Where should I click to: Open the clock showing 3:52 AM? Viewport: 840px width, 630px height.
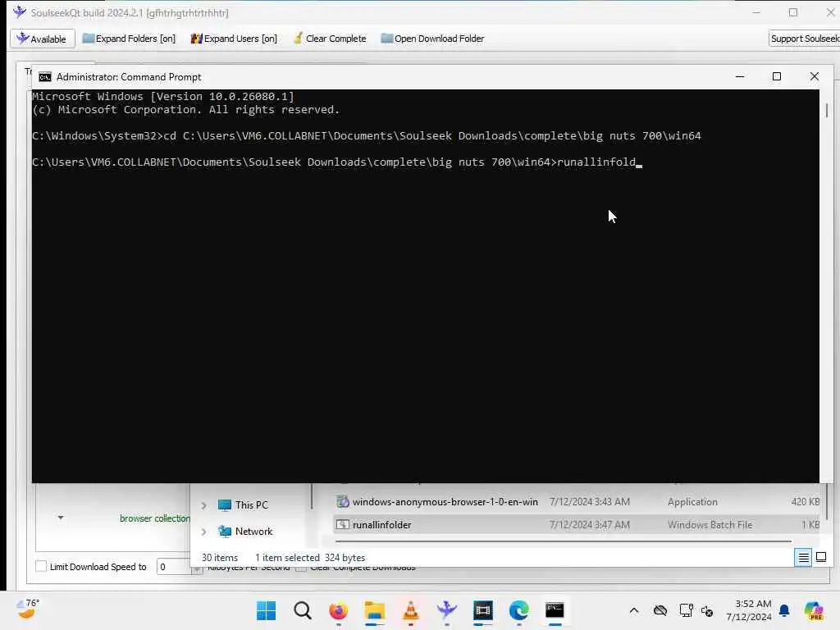749,610
